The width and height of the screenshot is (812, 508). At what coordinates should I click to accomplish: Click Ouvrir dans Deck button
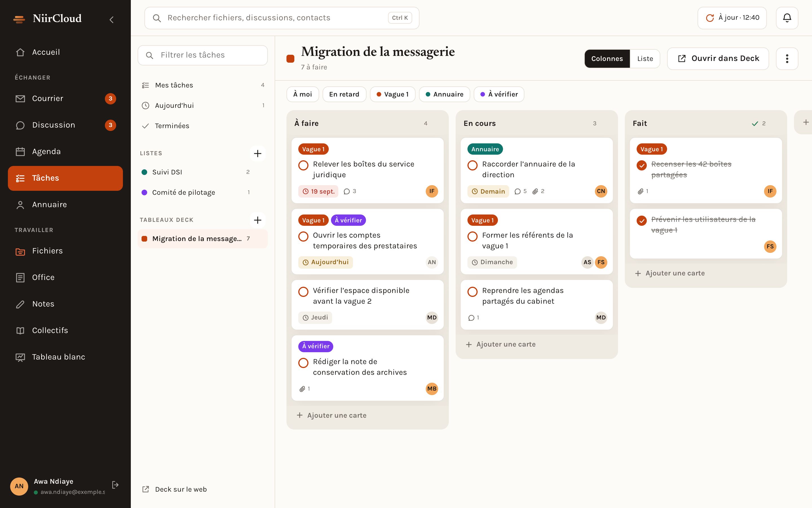[x=718, y=58]
